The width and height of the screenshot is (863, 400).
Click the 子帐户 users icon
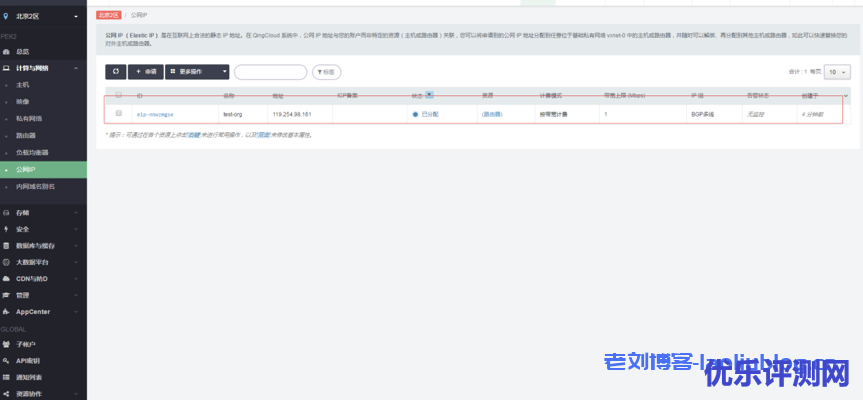pyautogui.click(x=7, y=344)
